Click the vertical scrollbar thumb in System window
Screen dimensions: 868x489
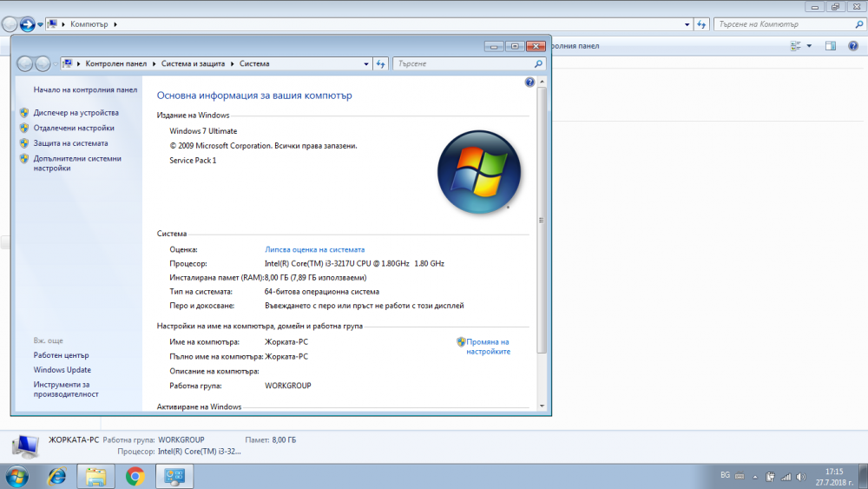542,220
